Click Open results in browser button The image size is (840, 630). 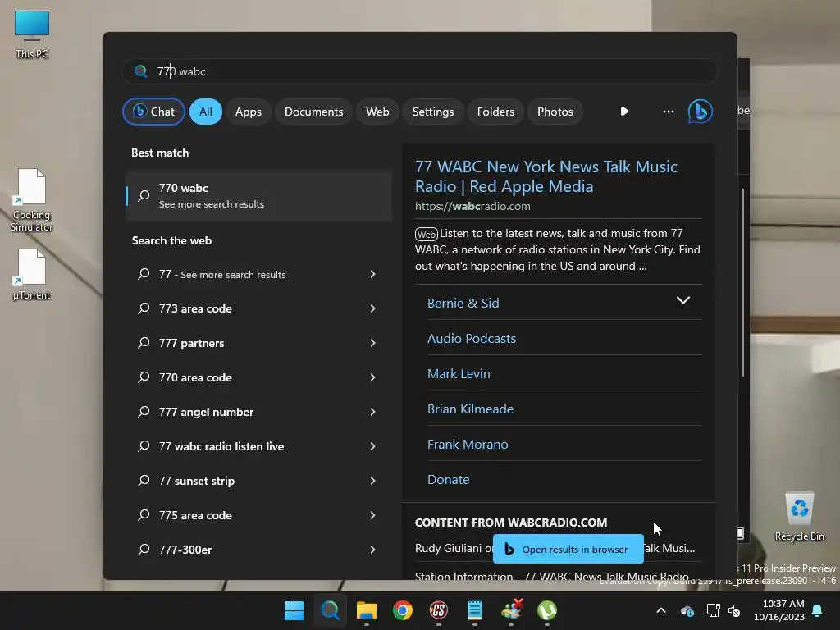tap(568, 549)
